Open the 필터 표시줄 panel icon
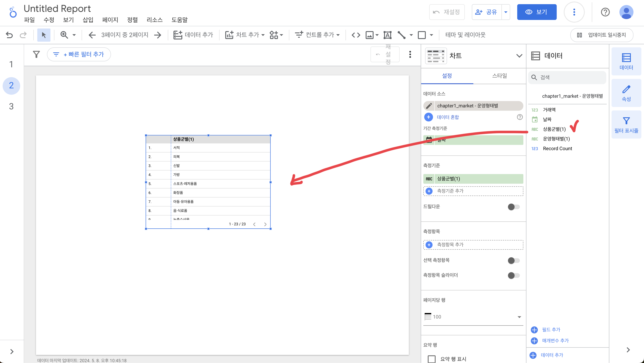 (626, 125)
